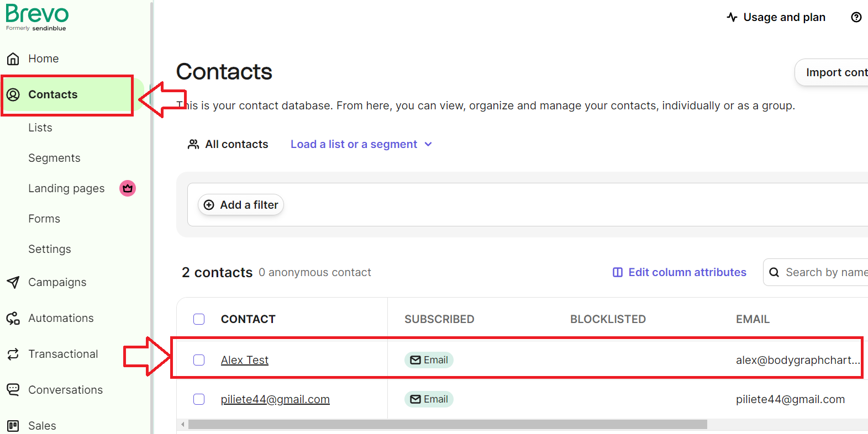Screen dimensions: 868x434
Task: Expand Load a list or a segment dropdown
Action: (x=361, y=144)
